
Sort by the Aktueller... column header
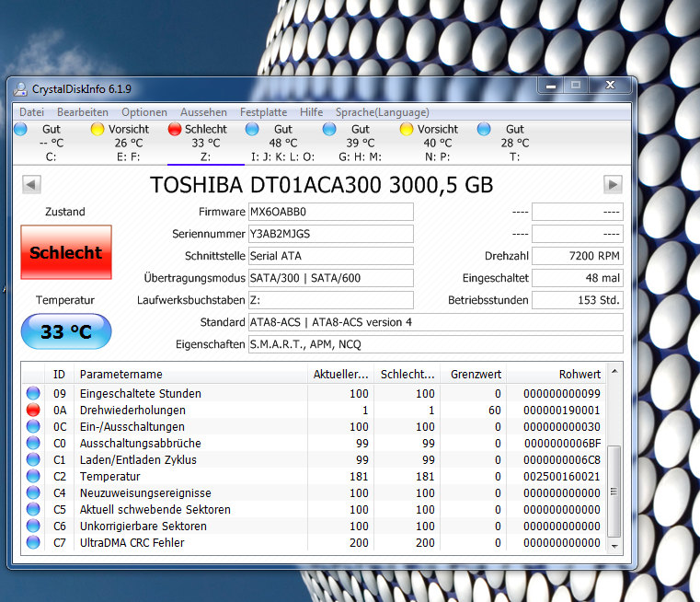tap(340, 375)
